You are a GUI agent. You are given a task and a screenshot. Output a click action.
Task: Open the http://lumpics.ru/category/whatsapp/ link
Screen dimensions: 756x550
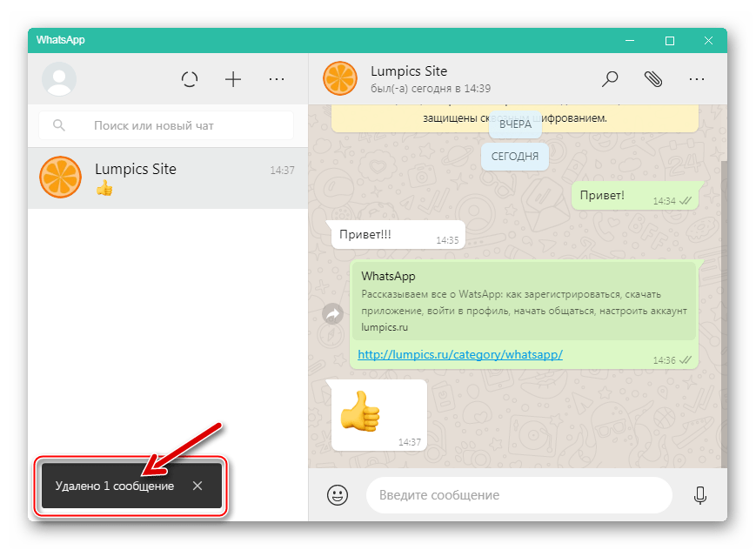coord(460,354)
